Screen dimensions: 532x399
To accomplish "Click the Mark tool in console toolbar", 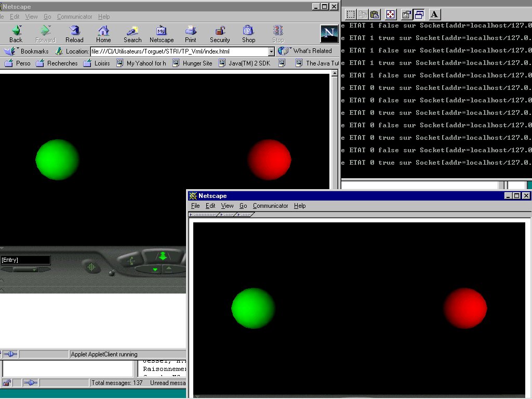I will pos(351,15).
